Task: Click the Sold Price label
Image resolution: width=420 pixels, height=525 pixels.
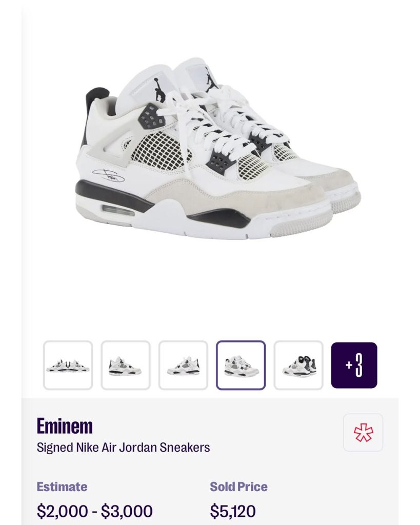Action: (239, 487)
